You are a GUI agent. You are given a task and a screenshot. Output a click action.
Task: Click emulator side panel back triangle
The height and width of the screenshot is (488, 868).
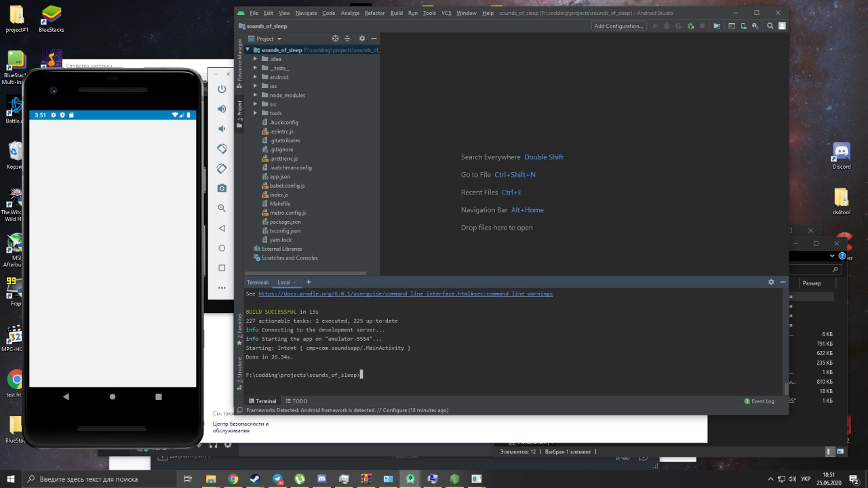222,228
